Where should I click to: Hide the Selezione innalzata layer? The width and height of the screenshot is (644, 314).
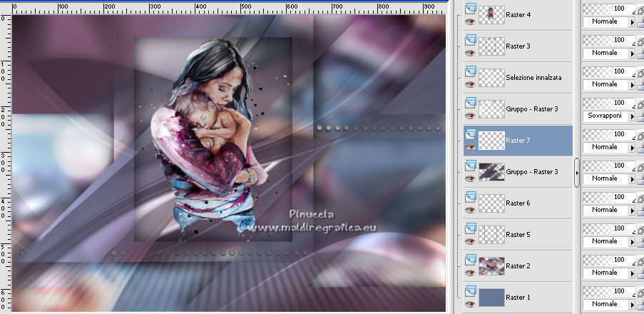470,85
